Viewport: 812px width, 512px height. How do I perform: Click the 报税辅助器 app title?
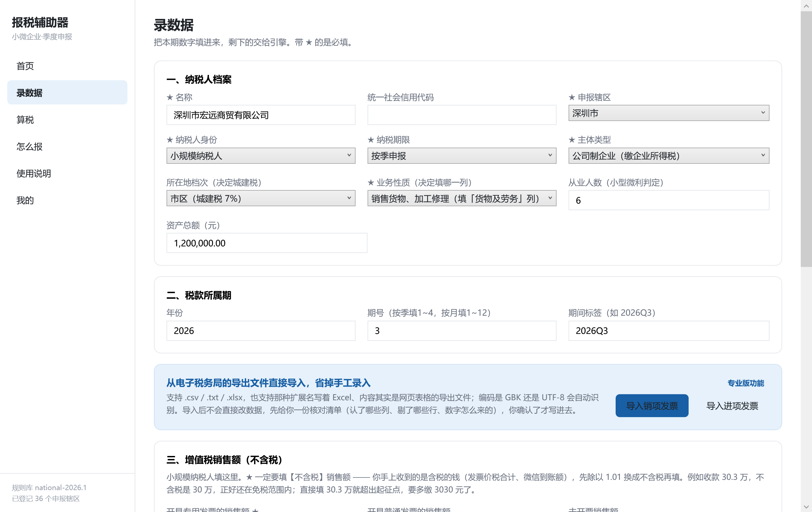tap(40, 23)
